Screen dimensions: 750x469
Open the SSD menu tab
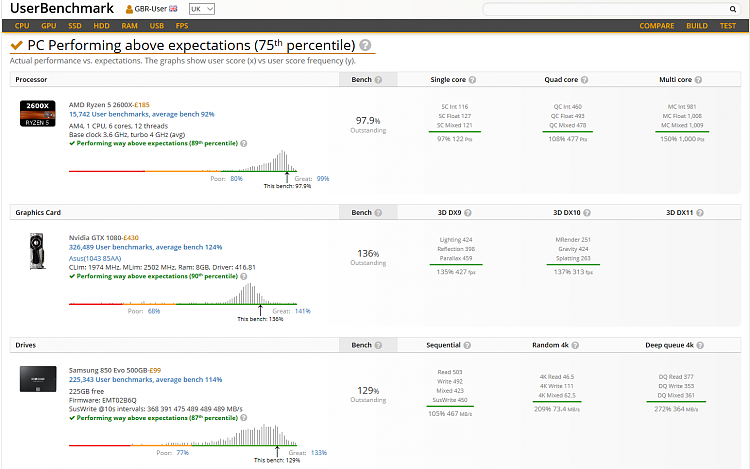(75, 25)
